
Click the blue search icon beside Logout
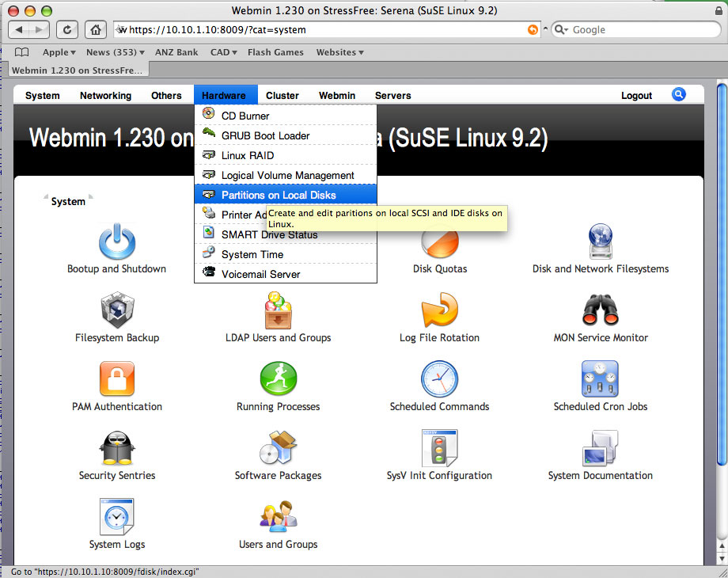click(x=678, y=94)
